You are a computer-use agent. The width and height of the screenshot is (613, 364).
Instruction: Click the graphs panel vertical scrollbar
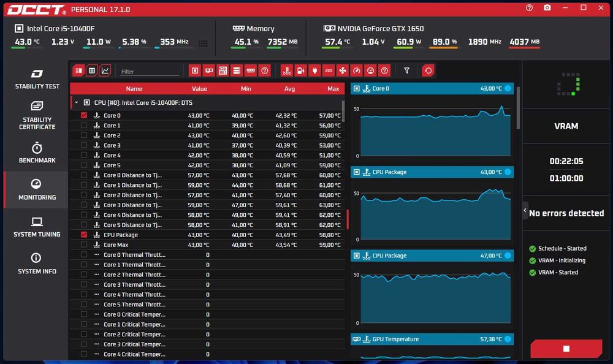[519, 108]
